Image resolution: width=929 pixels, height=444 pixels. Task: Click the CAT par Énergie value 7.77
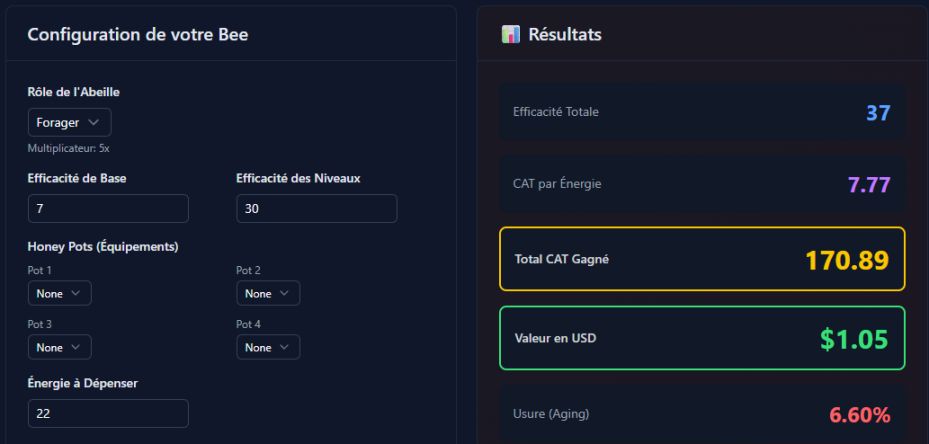(x=868, y=184)
